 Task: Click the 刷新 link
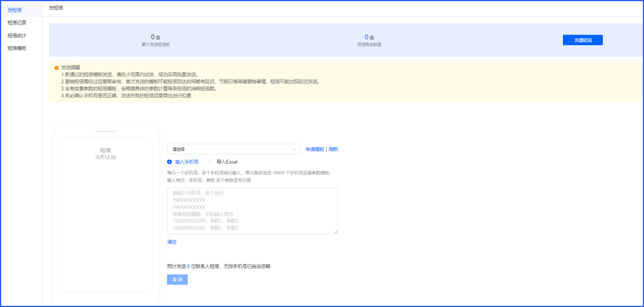pos(333,150)
